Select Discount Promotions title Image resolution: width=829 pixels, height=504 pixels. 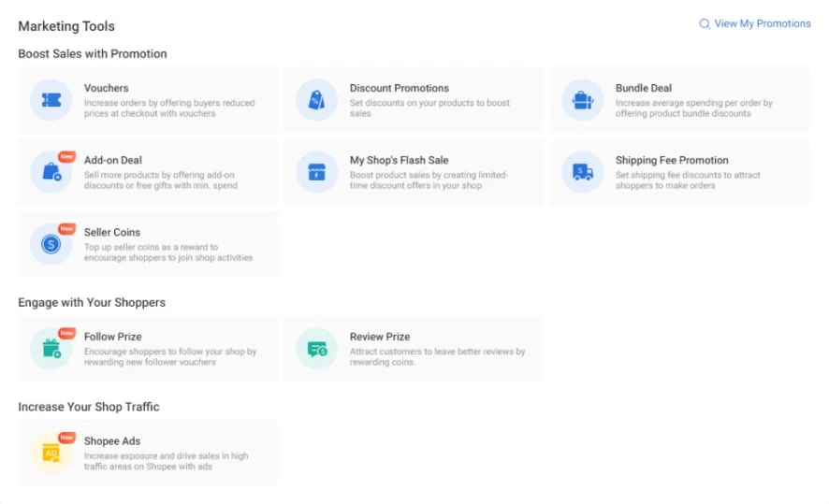[400, 88]
